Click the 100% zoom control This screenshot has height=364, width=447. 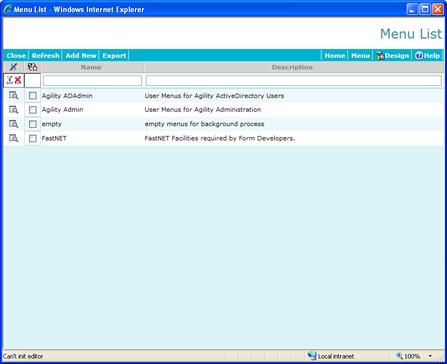coord(409,356)
